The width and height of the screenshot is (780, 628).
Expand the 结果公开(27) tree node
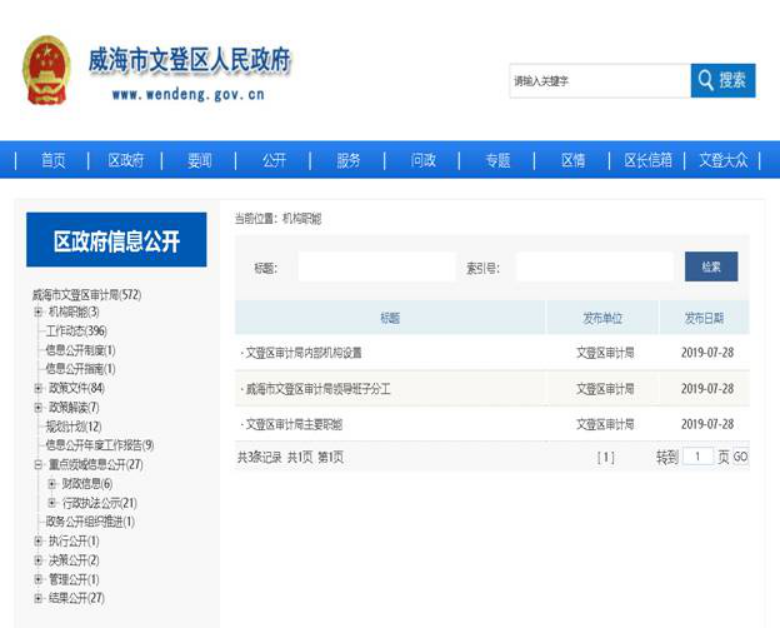(x=38, y=598)
